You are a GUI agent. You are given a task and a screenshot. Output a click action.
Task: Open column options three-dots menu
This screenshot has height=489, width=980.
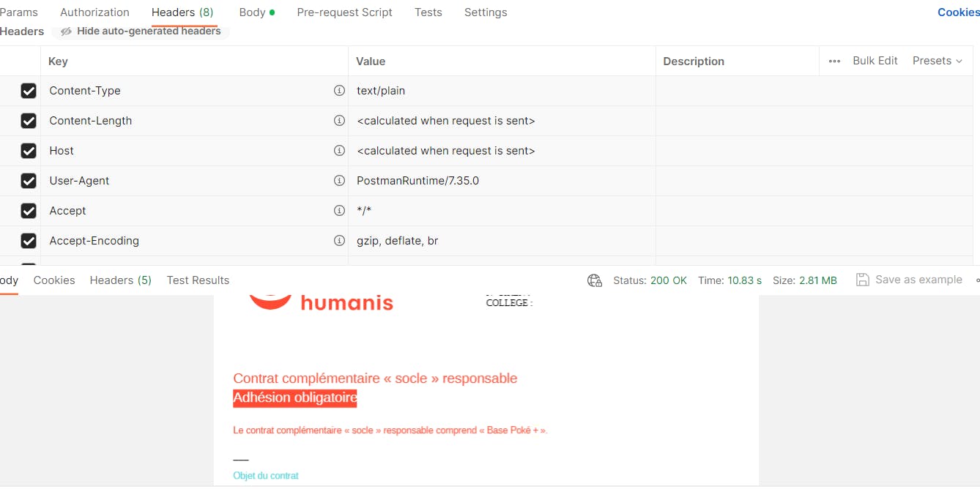(x=834, y=61)
